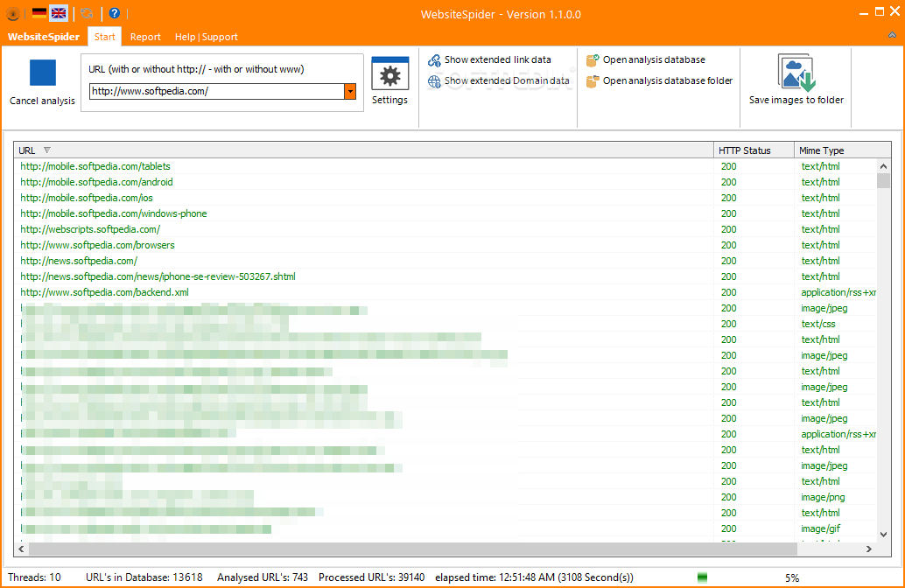The height and width of the screenshot is (588, 905).
Task: Click elapsed time status text
Action: 535,577
